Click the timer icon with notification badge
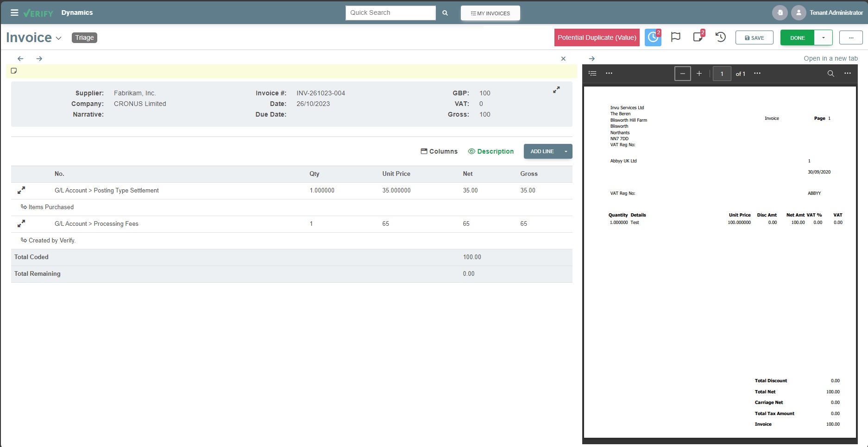 point(653,37)
